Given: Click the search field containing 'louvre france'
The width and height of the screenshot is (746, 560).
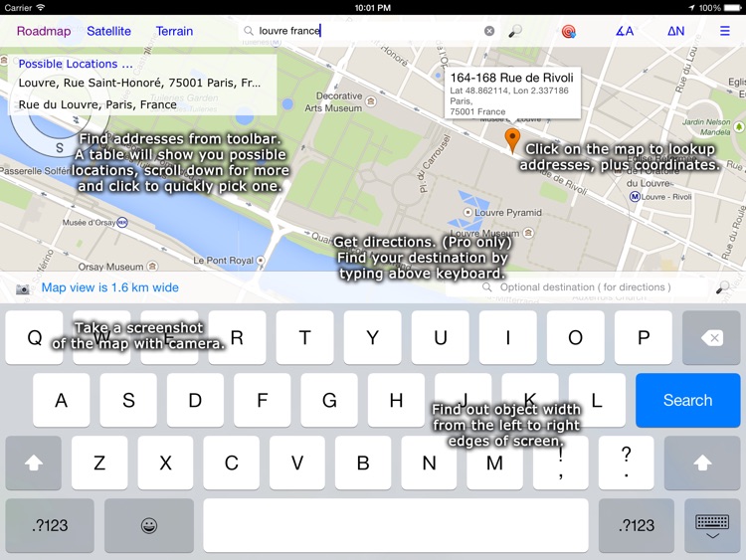Looking at the screenshot, I should (x=369, y=31).
